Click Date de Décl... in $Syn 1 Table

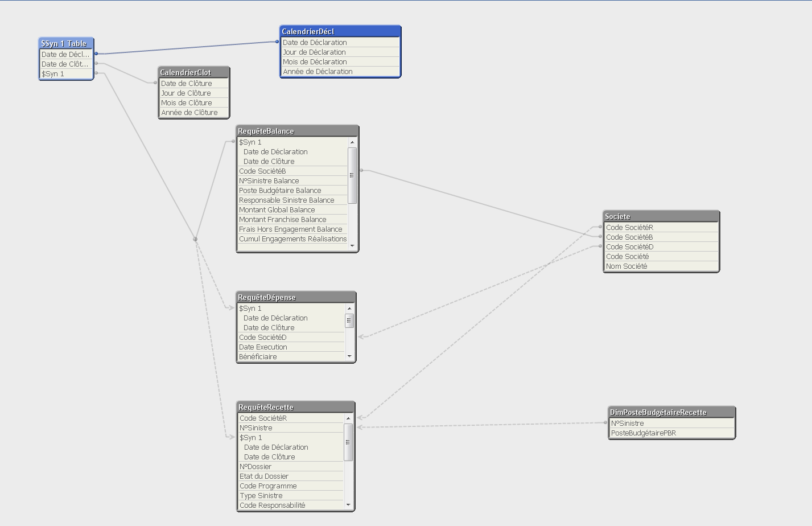(66, 54)
